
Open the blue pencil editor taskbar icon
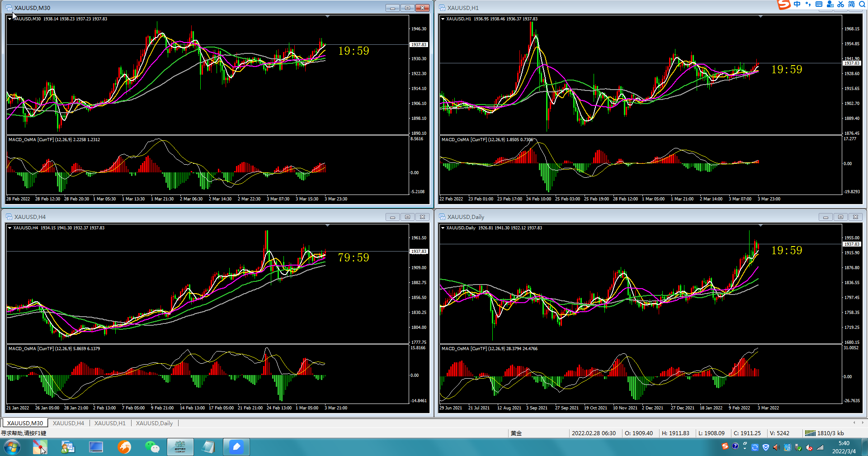pos(236,447)
